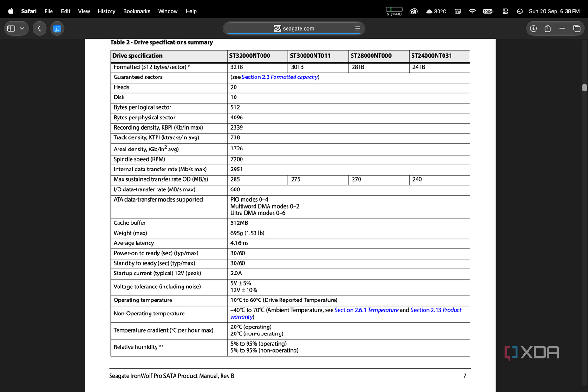
Task: Click the 100+ battery percentage indicator
Action: (488, 11)
